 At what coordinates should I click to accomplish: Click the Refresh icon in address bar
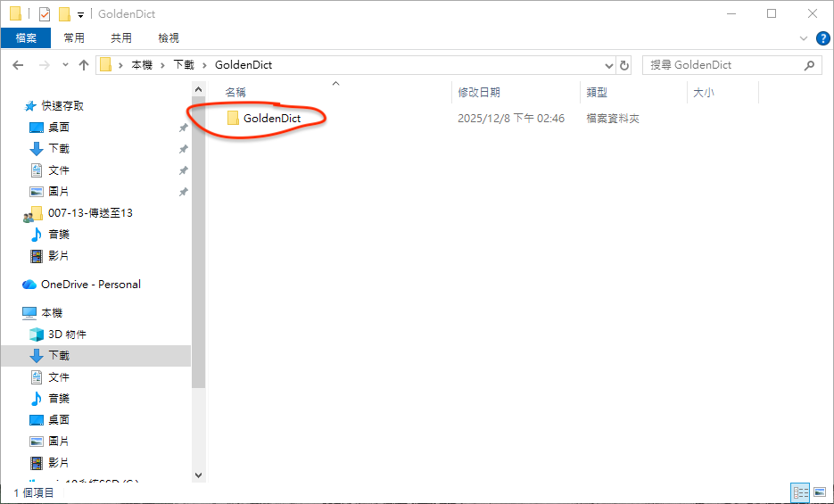tap(624, 65)
